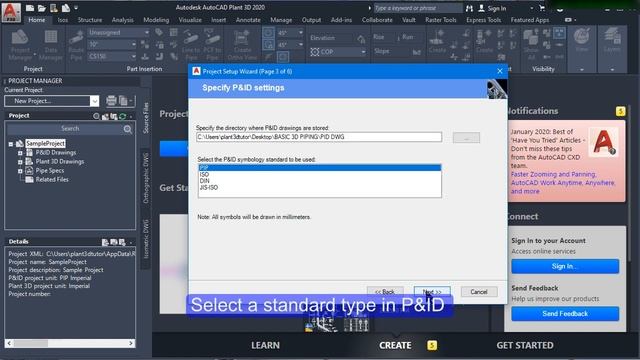Viewport: 640px width, 360px height.
Task: Select Related Files in project tree
Action: click(52, 180)
